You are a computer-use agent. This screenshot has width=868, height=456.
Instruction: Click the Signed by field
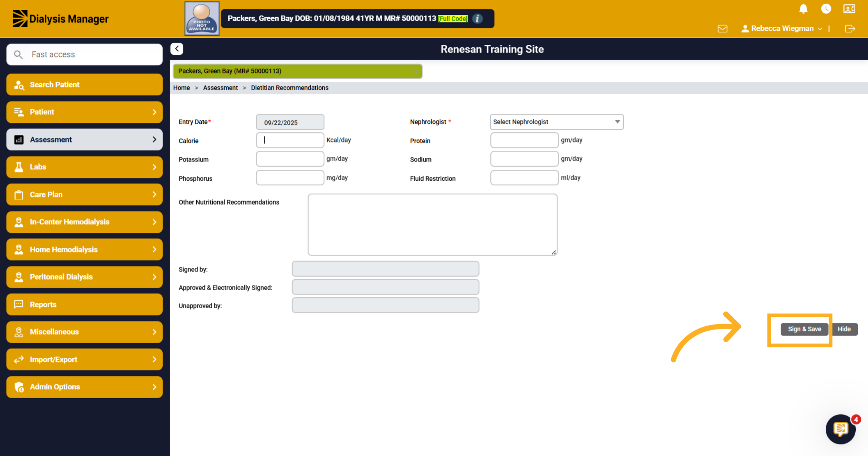pos(386,269)
